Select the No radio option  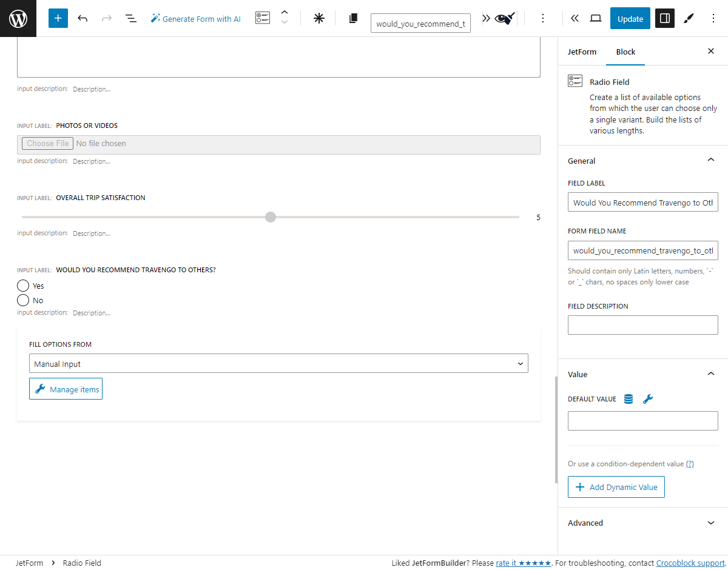coord(23,300)
